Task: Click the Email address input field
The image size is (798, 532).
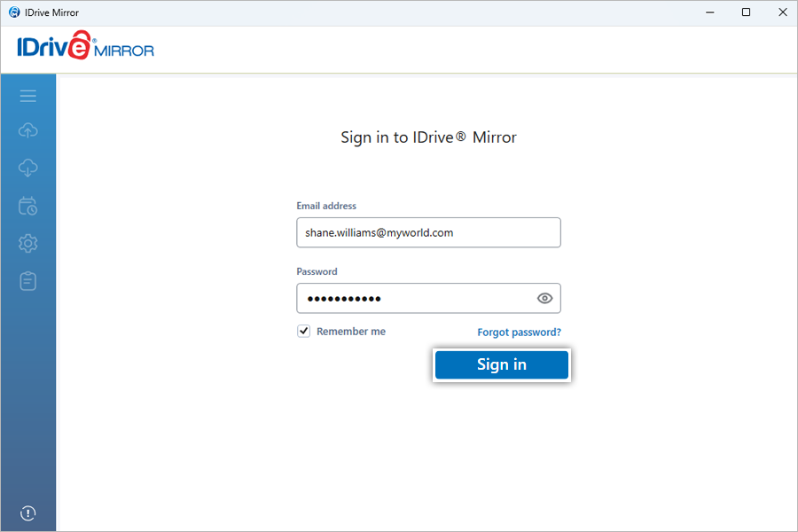Action: (428, 232)
